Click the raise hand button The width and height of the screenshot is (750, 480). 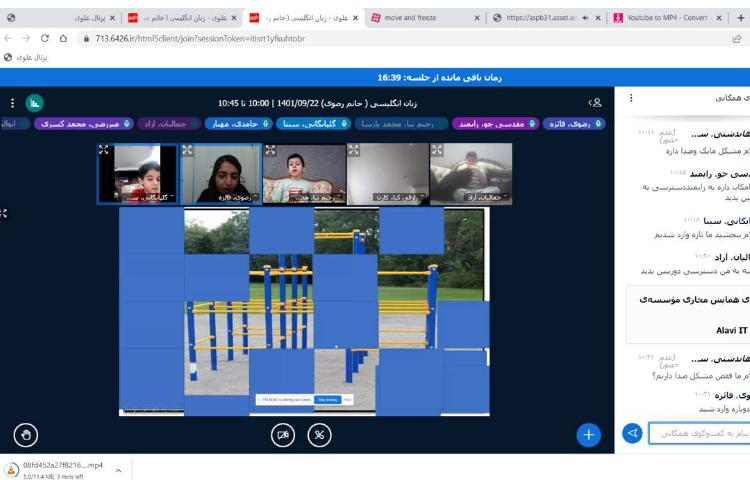click(x=27, y=434)
